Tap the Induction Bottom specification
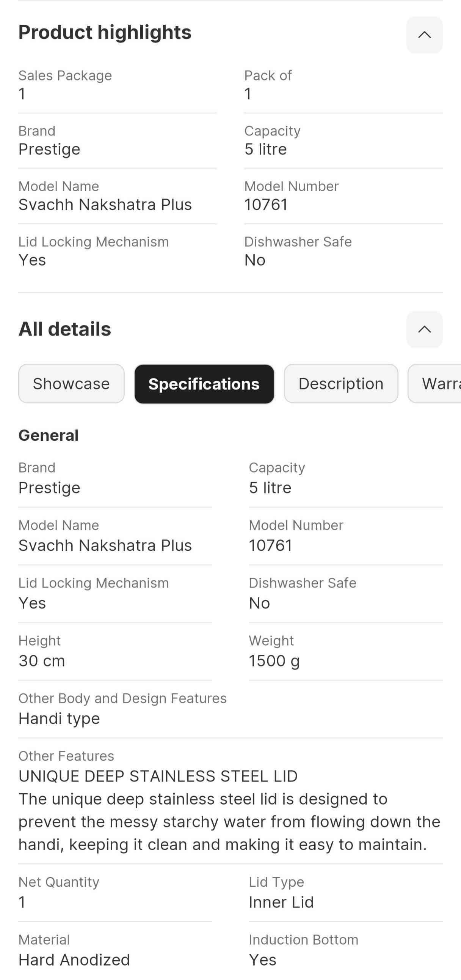 click(303, 950)
